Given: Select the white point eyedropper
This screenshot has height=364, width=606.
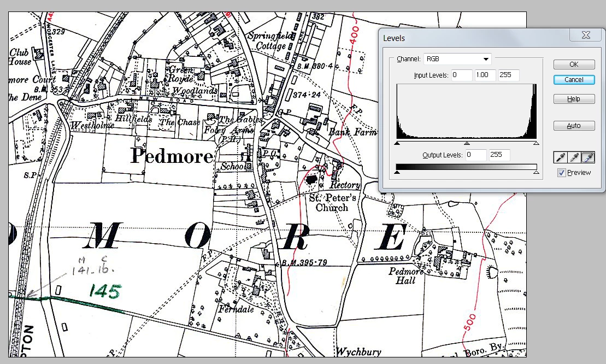Looking at the screenshot, I should pos(588,157).
